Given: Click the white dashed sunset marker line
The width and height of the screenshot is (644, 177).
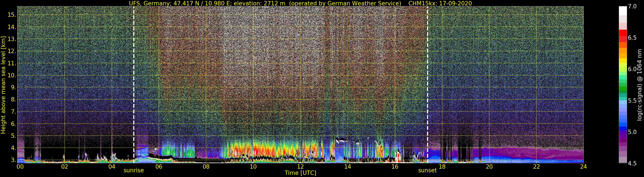Looking at the screenshot, I should coord(427,85).
